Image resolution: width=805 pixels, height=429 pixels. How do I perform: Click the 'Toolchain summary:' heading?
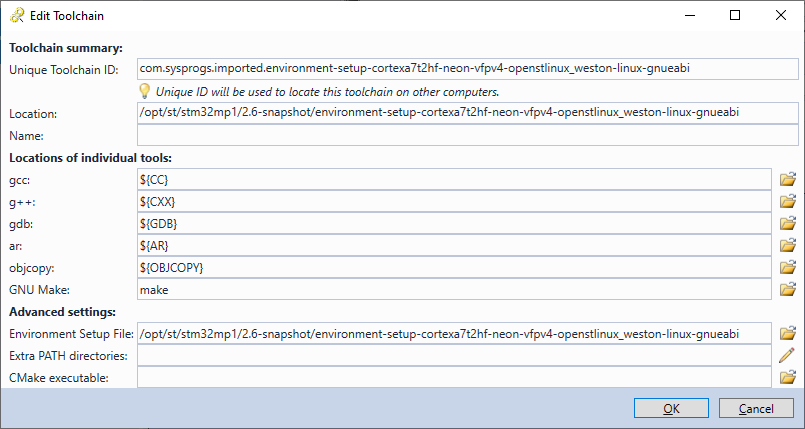(x=66, y=48)
